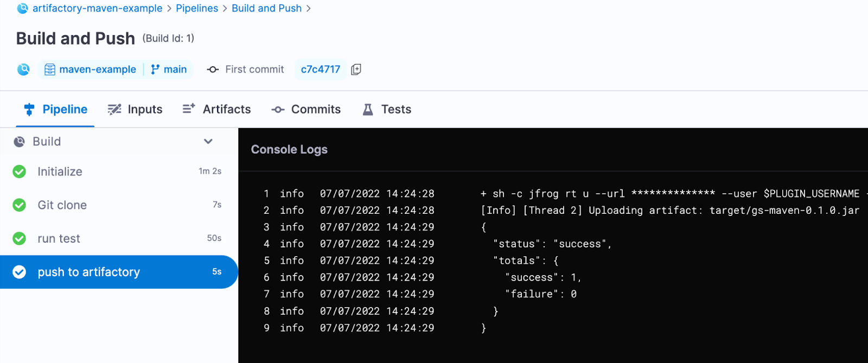
Task: Select the First commit message text
Action: pos(254,69)
